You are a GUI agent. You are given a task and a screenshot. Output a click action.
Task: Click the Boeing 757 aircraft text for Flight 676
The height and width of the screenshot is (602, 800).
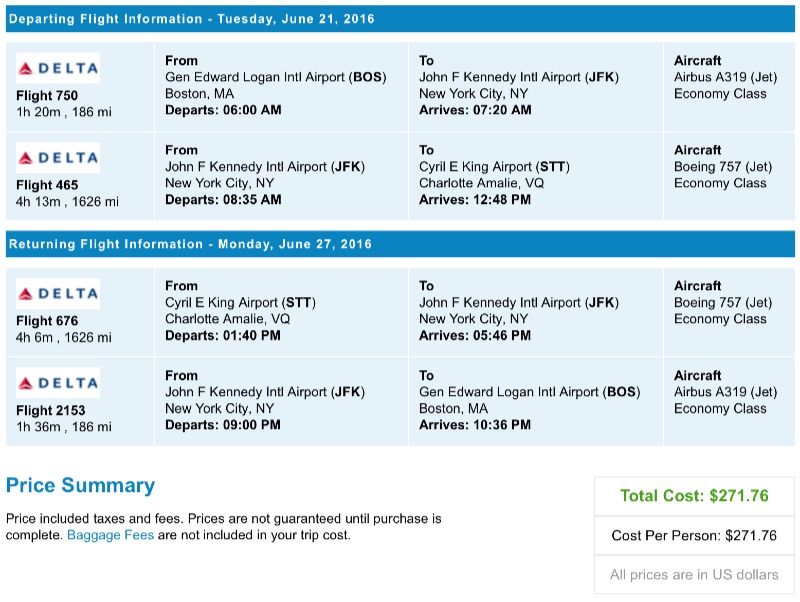pos(722,302)
